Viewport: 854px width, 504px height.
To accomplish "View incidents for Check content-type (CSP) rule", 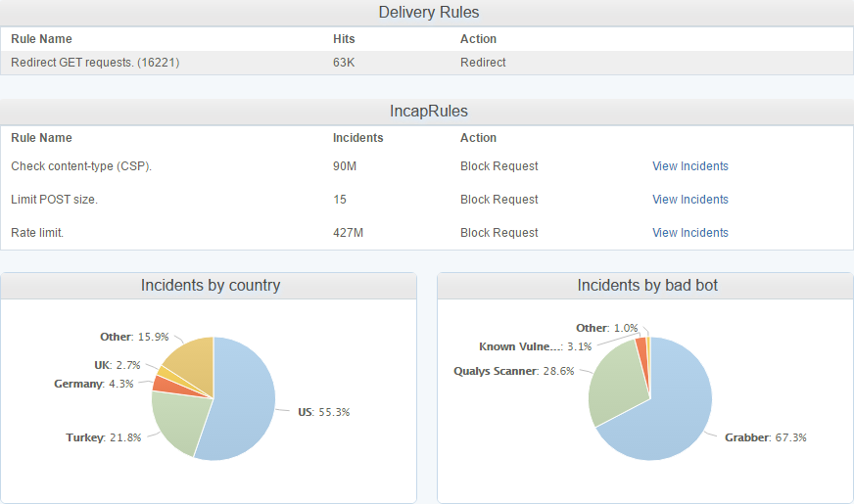I will [x=689, y=166].
